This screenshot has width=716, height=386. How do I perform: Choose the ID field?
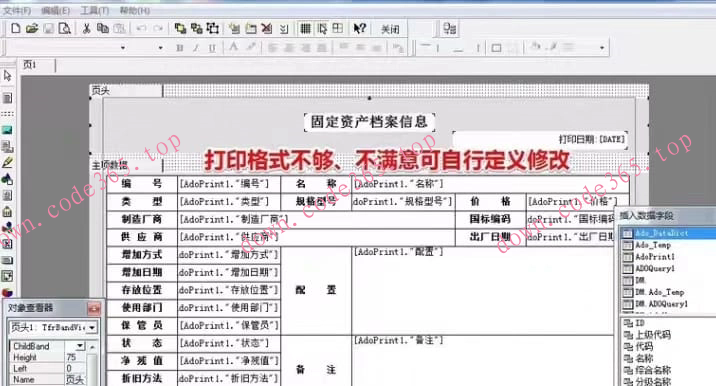pyautogui.click(x=639, y=323)
